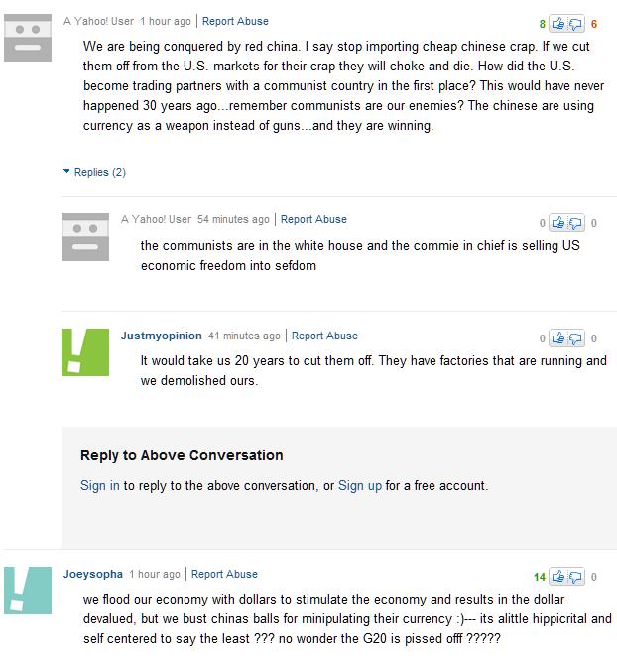Image resolution: width=617 pixels, height=672 pixels.
Task: Report abuse on the 54 minutes ago reply
Action: pos(313,219)
